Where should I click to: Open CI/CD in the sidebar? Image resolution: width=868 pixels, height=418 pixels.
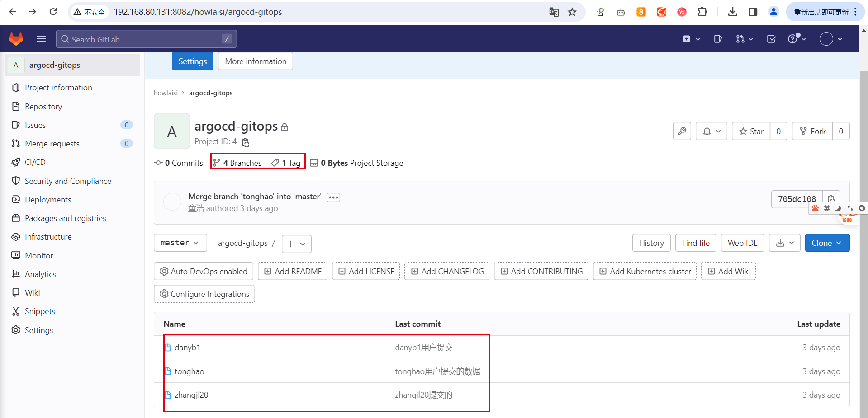[x=35, y=162]
